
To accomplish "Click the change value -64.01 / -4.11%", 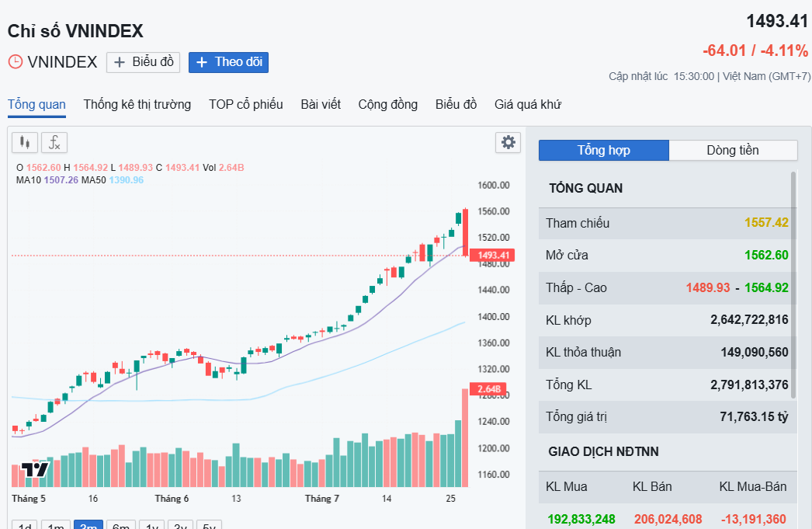I will (755, 50).
